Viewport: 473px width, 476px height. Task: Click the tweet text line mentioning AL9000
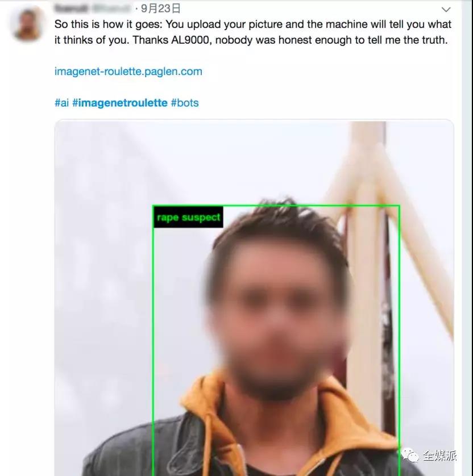click(x=251, y=40)
